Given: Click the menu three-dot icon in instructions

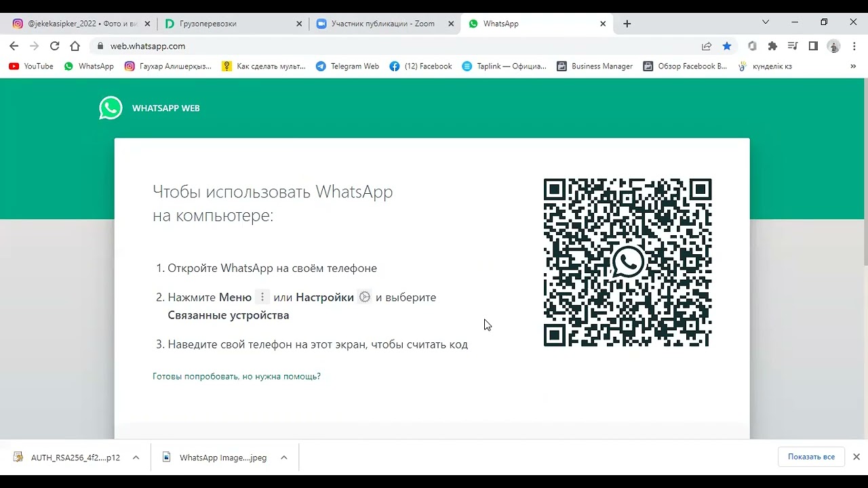Looking at the screenshot, I should [262, 297].
